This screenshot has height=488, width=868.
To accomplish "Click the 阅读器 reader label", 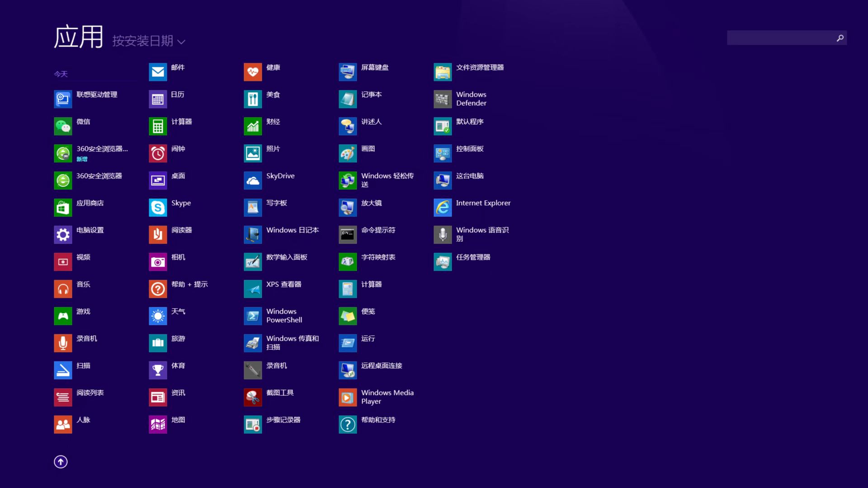I will [x=181, y=230].
